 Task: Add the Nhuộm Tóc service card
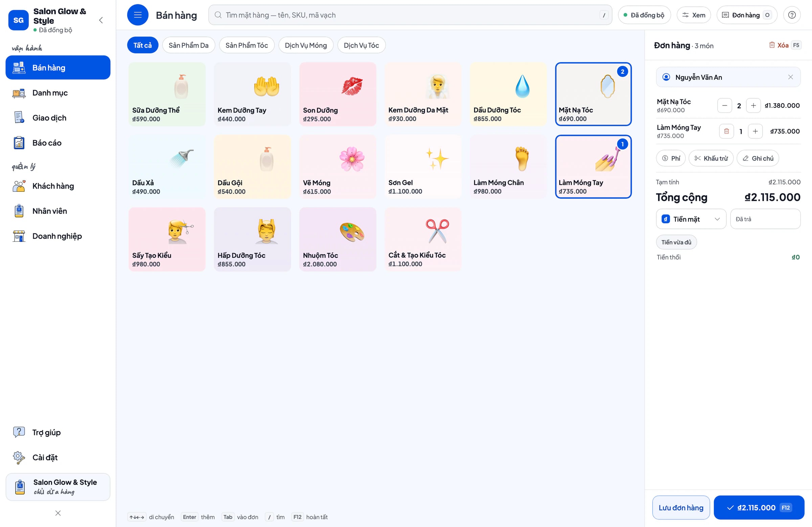tap(338, 239)
